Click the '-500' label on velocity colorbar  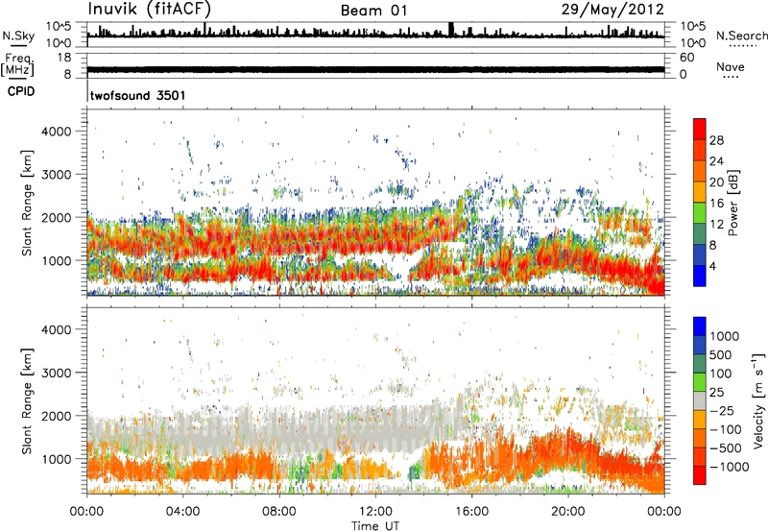(x=726, y=448)
